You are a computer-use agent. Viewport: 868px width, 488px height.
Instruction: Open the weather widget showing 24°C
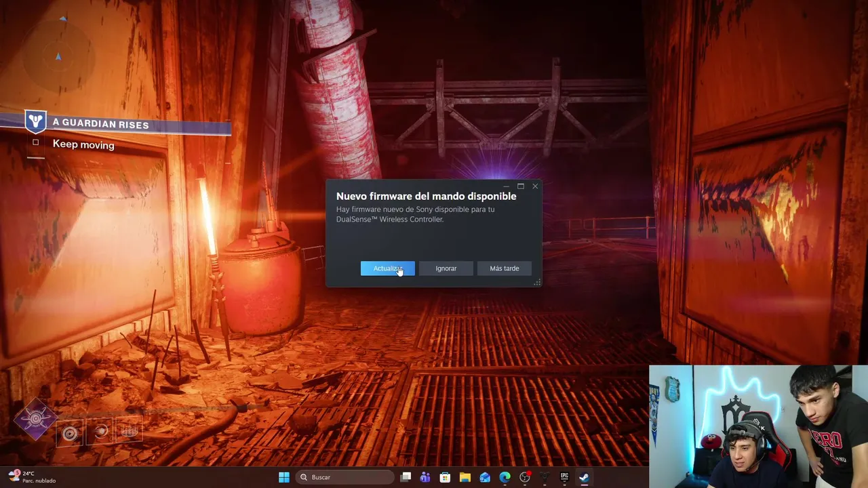pos(32,477)
